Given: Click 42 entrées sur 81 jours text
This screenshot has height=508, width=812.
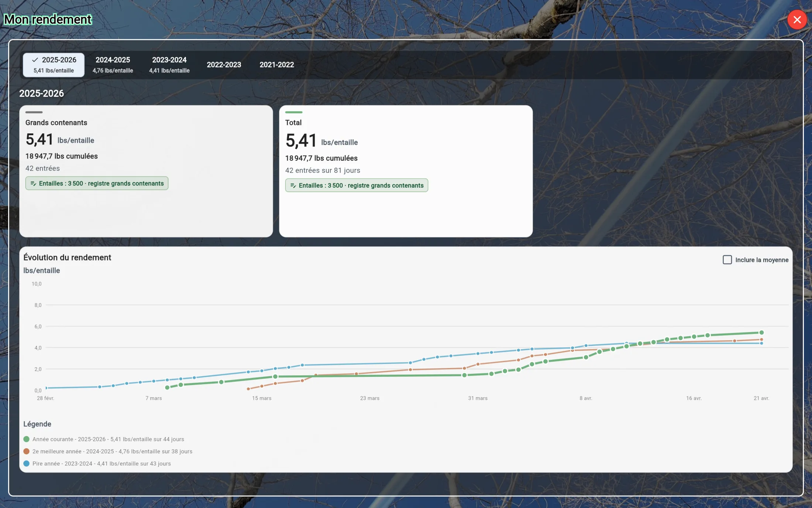Looking at the screenshot, I should [x=323, y=170].
